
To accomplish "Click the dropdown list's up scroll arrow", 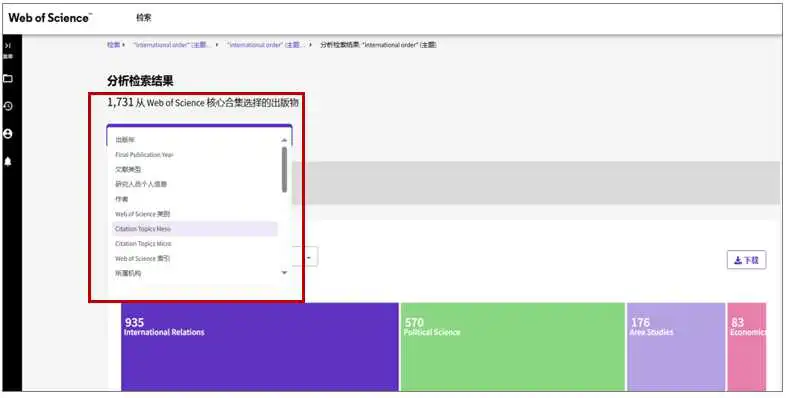I will point(284,140).
